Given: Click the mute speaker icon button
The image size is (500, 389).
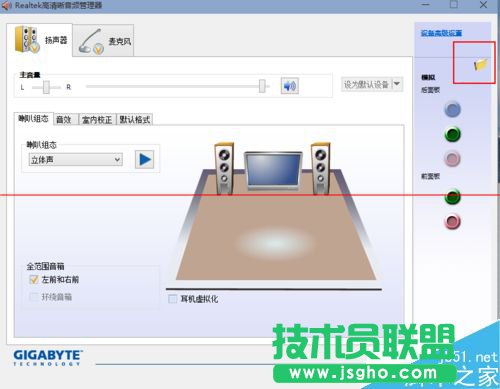Looking at the screenshot, I should click(289, 86).
